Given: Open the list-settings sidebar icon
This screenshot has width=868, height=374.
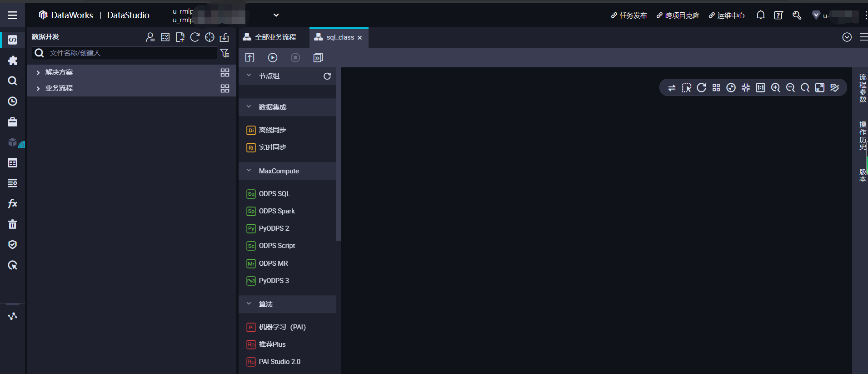Looking at the screenshot, I should 13,183.
